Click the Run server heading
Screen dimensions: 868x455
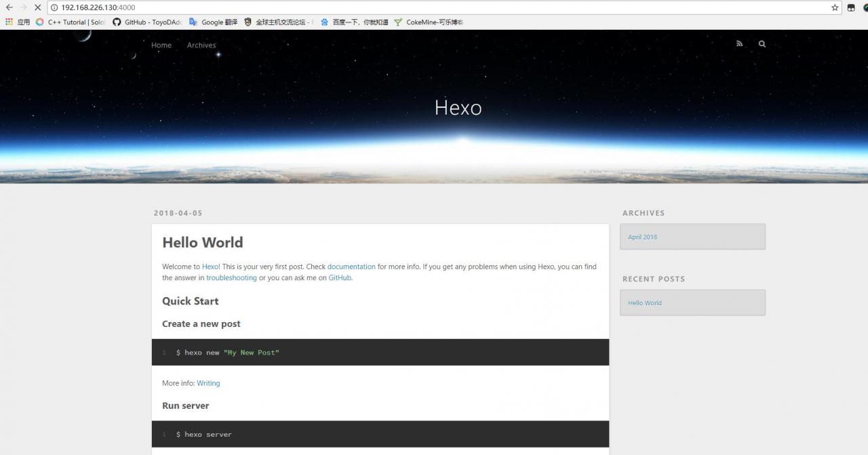[x=186, y=405]
